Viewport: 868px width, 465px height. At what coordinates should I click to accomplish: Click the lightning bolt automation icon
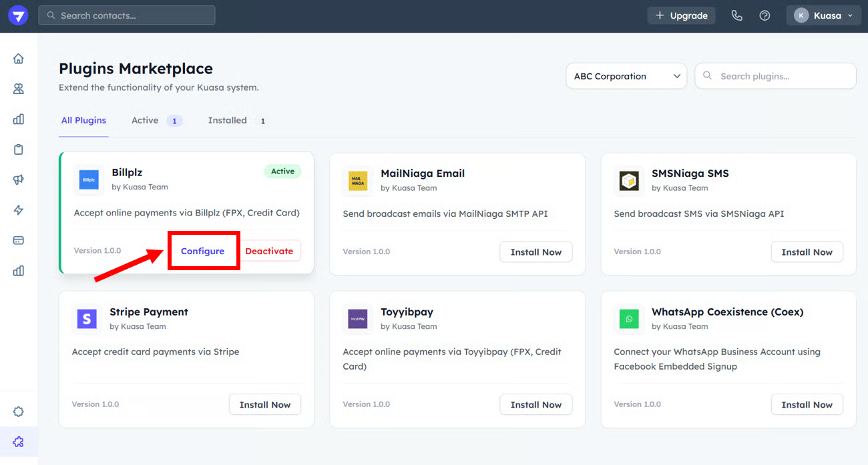click(x=19, y=210)
